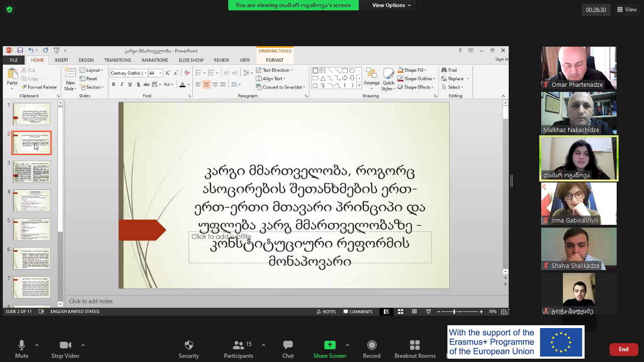The width and height of the screenshot is (644, 362).
Task: Expand the Shape Fill dropdown
Action: click(425, 70)
